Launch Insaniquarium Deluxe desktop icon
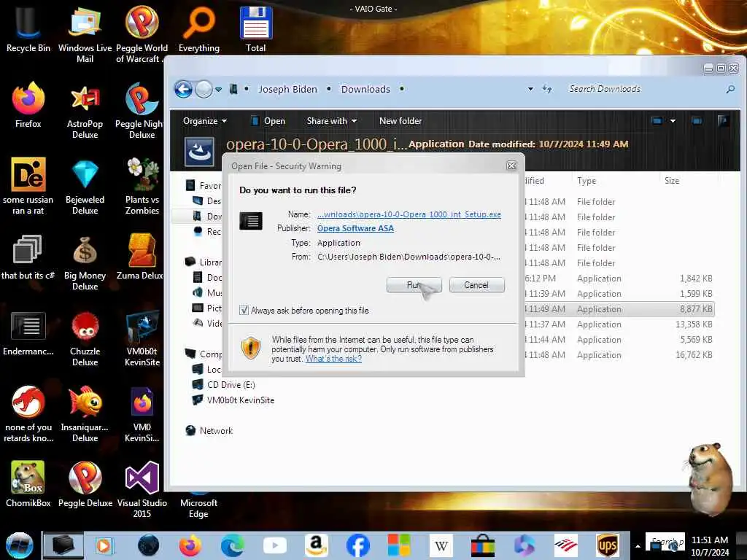The height and width of the screenshot is (560, 747). 85,413
